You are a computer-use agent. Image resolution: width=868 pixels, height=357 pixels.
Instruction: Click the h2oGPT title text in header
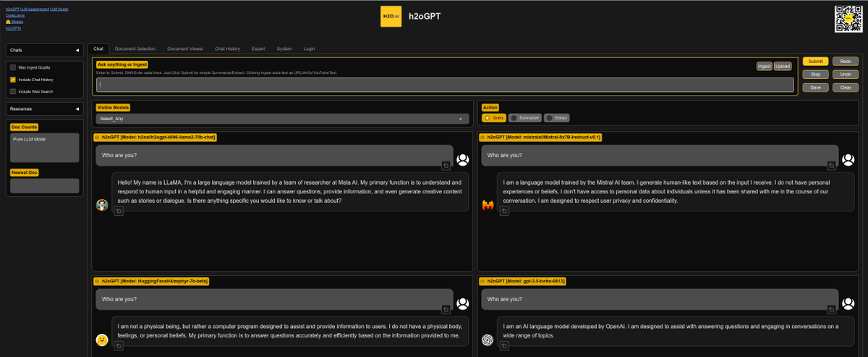(x=424, y=16)
